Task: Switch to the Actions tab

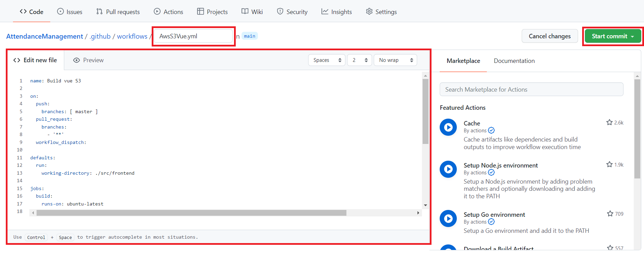Action: tap(168, 12)
